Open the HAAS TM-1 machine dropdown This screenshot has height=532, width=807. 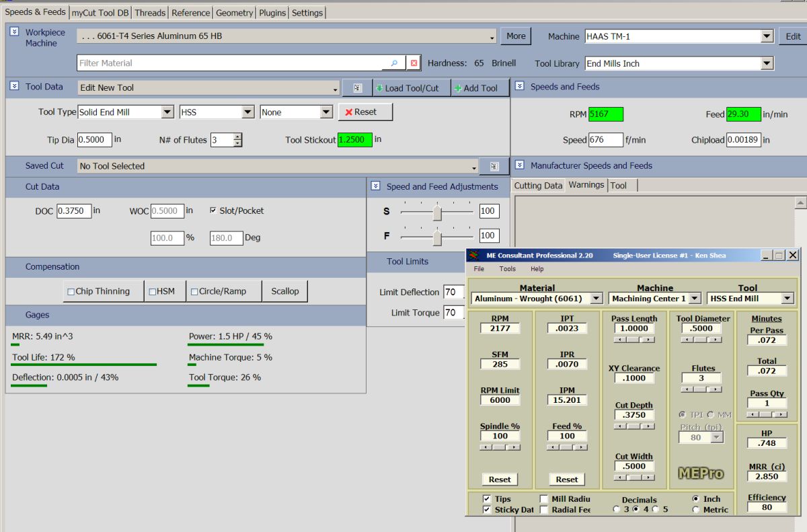(767, 36)
